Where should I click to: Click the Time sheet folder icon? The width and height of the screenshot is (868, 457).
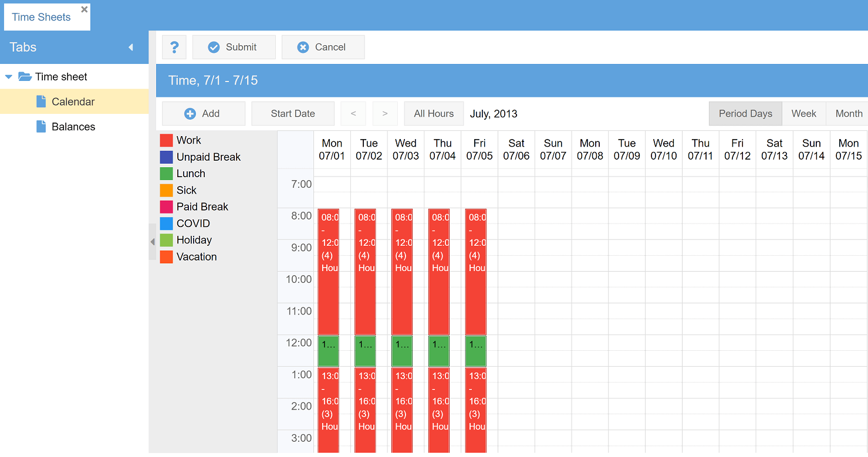point(24,76)
